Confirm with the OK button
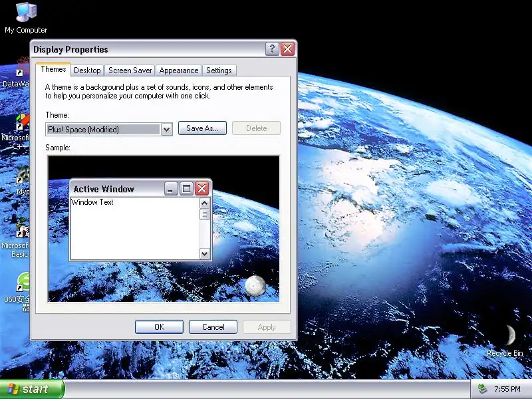The height and width of the screenshot is (399, 532). point(159,327)
